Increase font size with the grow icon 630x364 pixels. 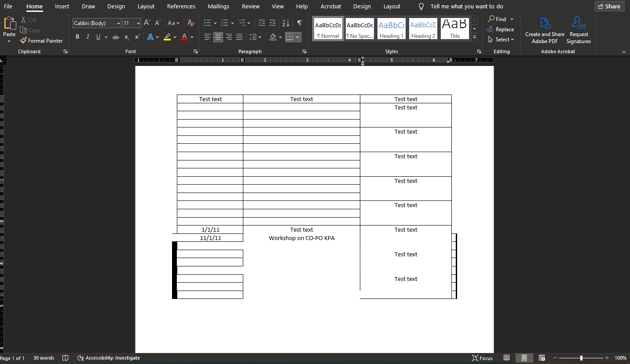tap(147, 23)
